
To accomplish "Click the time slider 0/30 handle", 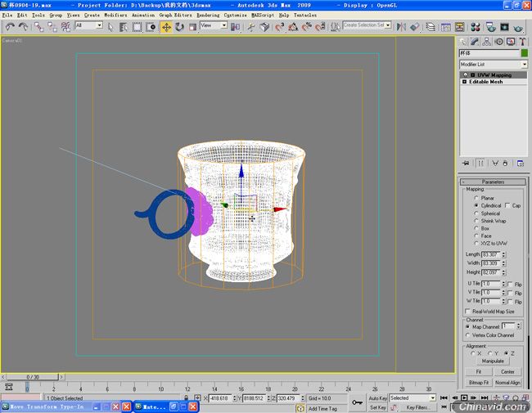I will [33, 377].
